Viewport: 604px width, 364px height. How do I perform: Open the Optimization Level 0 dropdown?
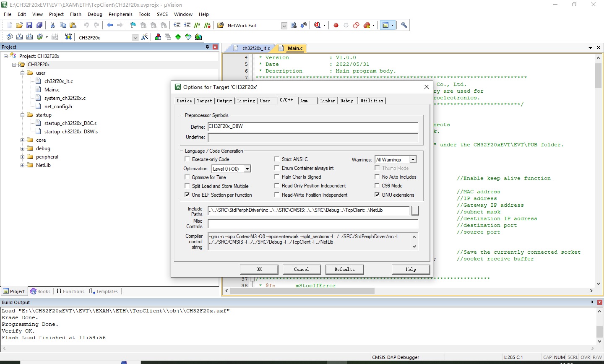[247, 169]
